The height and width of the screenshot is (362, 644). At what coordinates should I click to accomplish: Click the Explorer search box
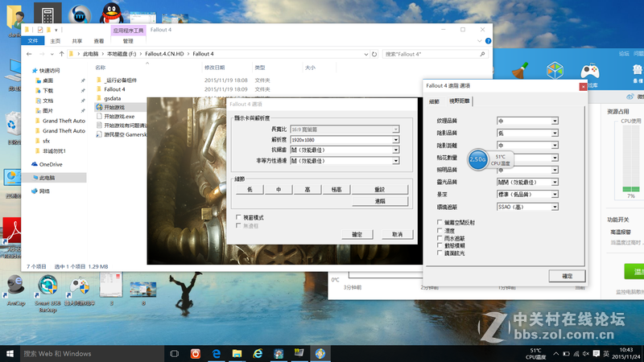pyautogui.click(x=435, y=54)
